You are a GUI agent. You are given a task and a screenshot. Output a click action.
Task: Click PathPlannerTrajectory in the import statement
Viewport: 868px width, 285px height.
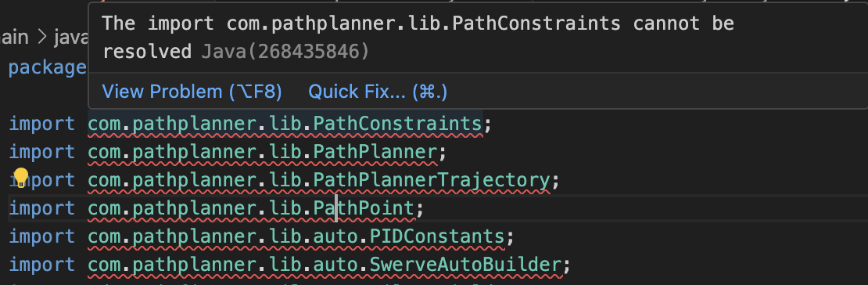tap(431, 179)
